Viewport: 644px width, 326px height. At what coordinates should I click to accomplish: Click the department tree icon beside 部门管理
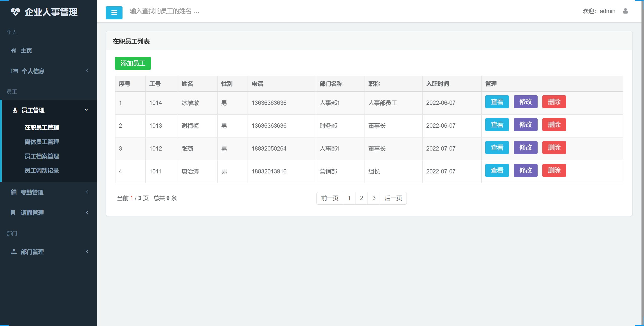(14, 252)
